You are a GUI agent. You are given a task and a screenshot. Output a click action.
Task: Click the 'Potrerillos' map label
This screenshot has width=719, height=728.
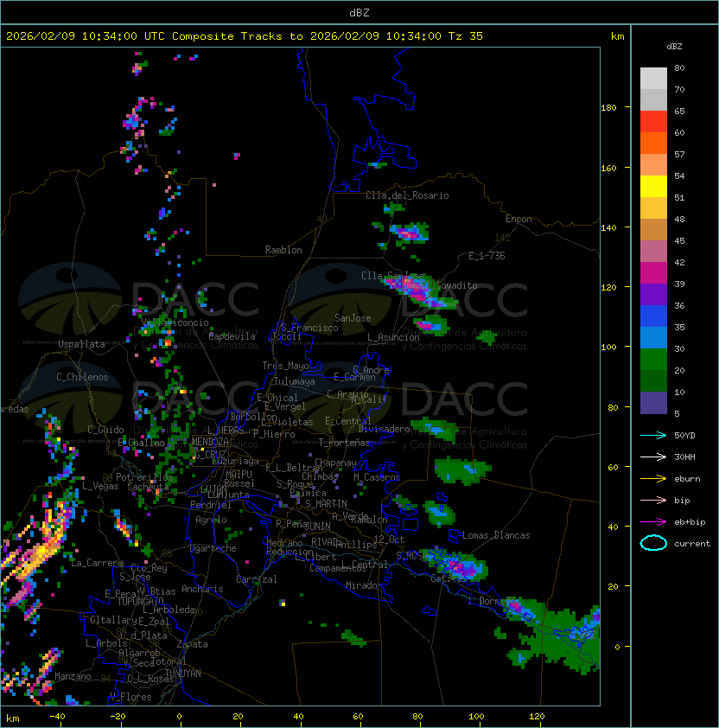pyautogui.click(x=144, y=477)
